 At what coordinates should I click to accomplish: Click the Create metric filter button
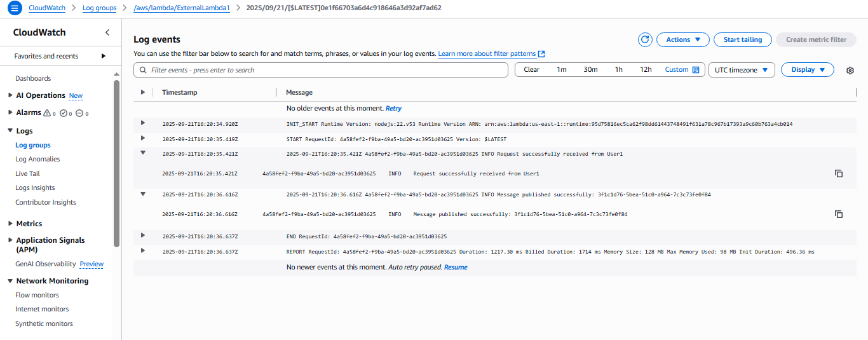coord(816,39)
